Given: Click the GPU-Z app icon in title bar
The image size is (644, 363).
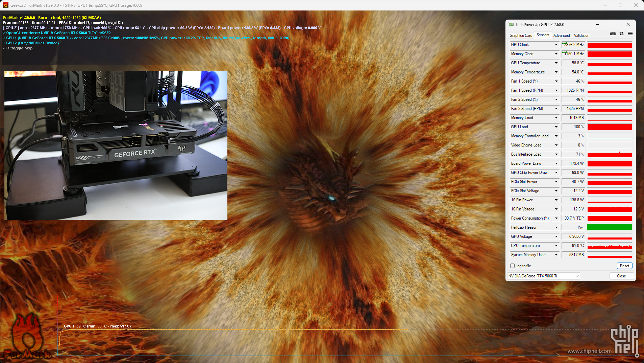Looking at the screenshot, I should (x=511, y=25).
